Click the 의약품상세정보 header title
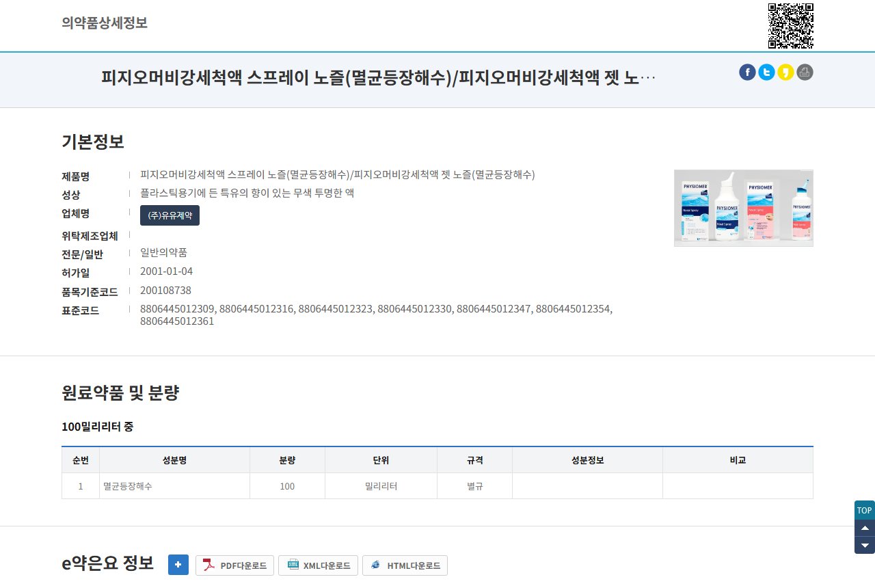Viewport: 875px width, 588px height. pyautogui.click(x=105, y=23)
